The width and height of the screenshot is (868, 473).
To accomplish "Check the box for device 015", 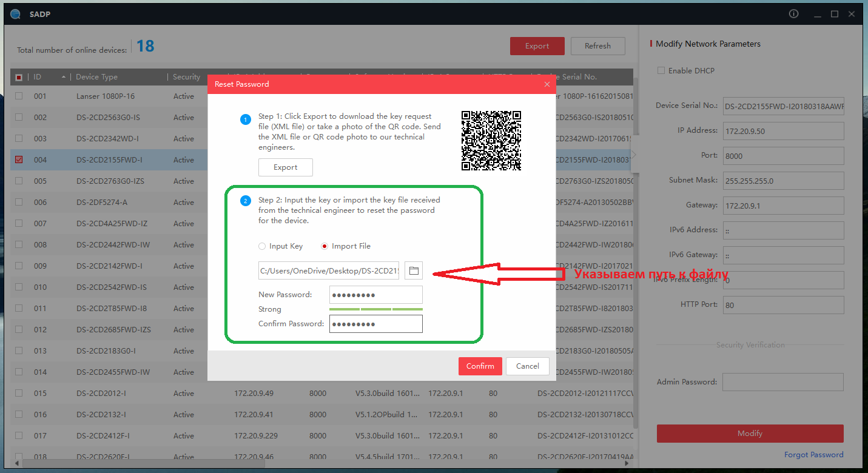I will pos(19,393).
